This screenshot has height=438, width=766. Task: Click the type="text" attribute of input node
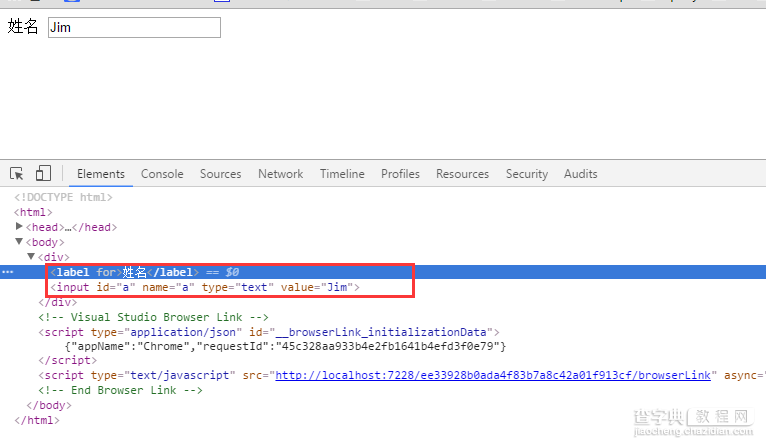238,287
